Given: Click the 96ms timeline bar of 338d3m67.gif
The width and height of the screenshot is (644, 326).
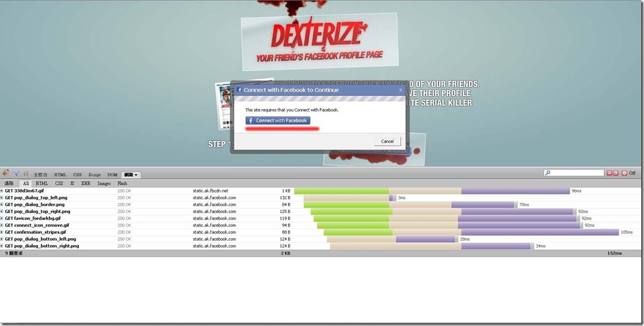Looking at the screenshot, I should point(432,191).
